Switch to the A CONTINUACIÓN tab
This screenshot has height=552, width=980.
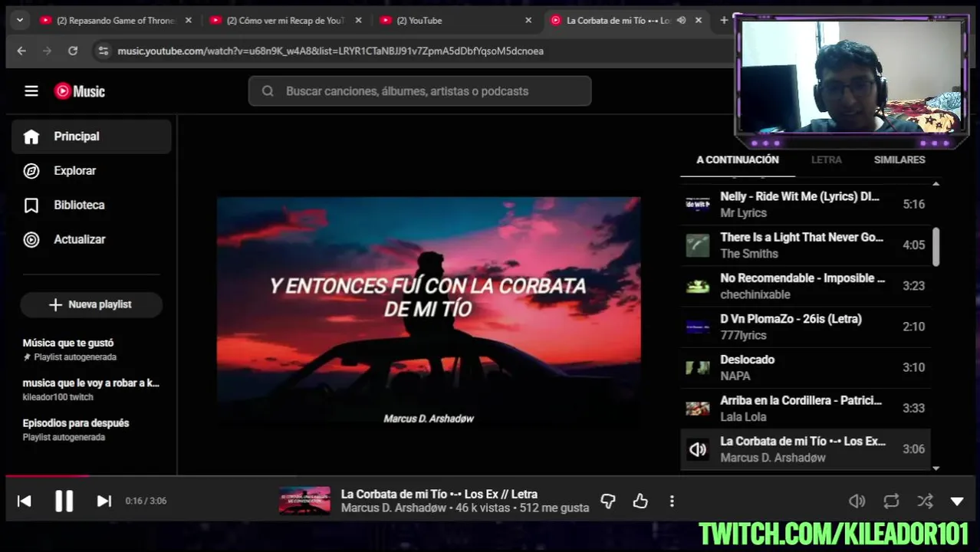(x=738, y=159)
